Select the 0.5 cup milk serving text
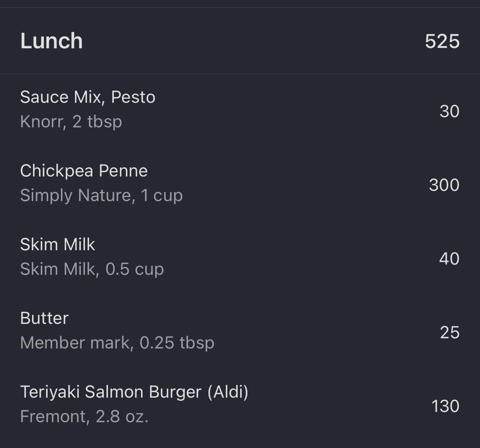This screenshot has width=480, height=448. pyautogui.click(x=134, y=269)
